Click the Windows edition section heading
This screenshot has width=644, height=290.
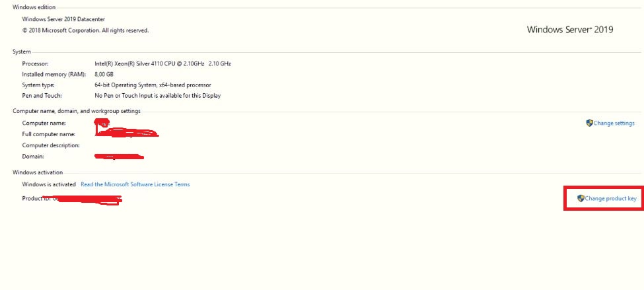[34, 7]
